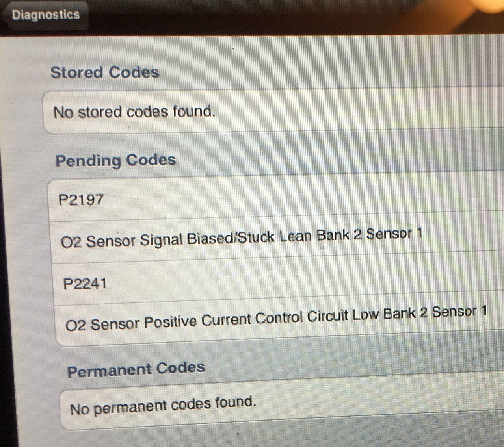This screenshot has width=504, height=447.
Task: Click the Permanent Codes section header
Action: pos(136,369)
